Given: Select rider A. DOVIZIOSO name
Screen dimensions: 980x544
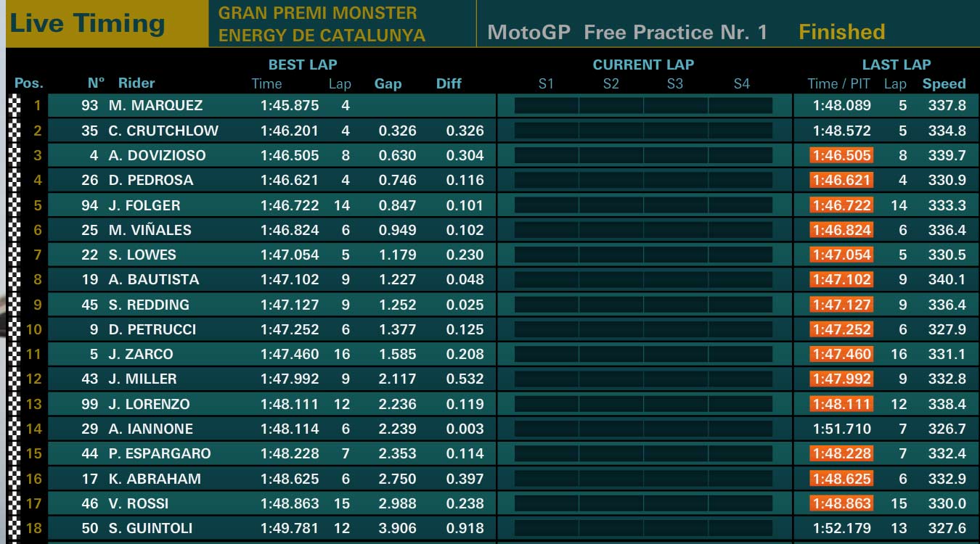Looking at the screenshot, I should click(158, 155).
